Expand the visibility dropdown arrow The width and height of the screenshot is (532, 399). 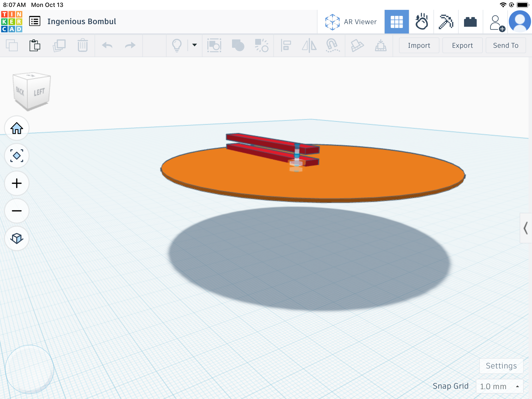click(x=195, y=45)
